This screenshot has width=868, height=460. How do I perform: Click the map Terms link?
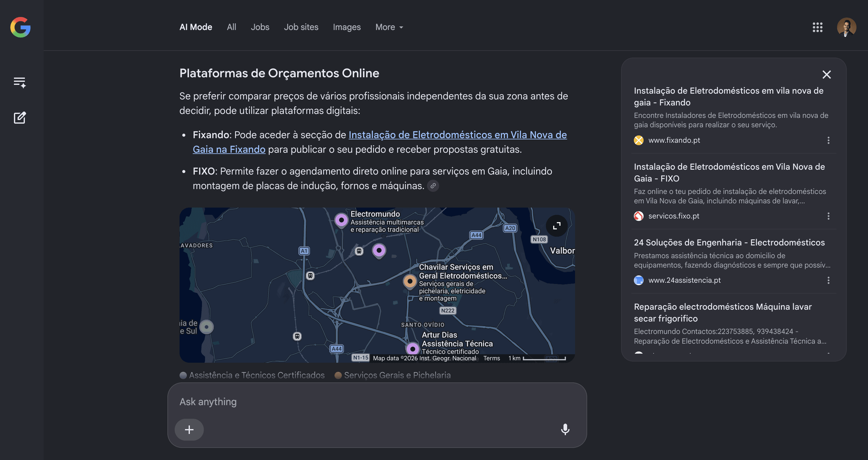[x=492, y=358]
